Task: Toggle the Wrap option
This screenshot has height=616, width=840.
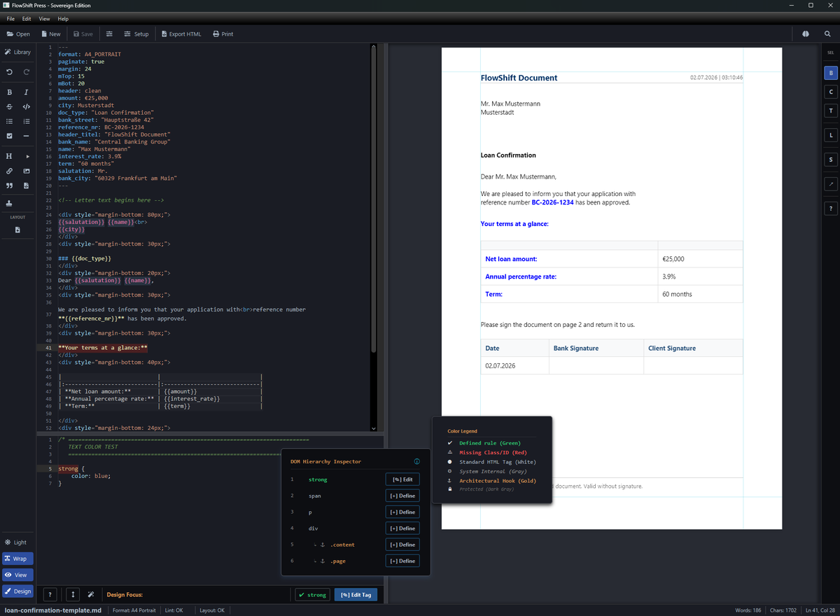Action: point(17,559)
